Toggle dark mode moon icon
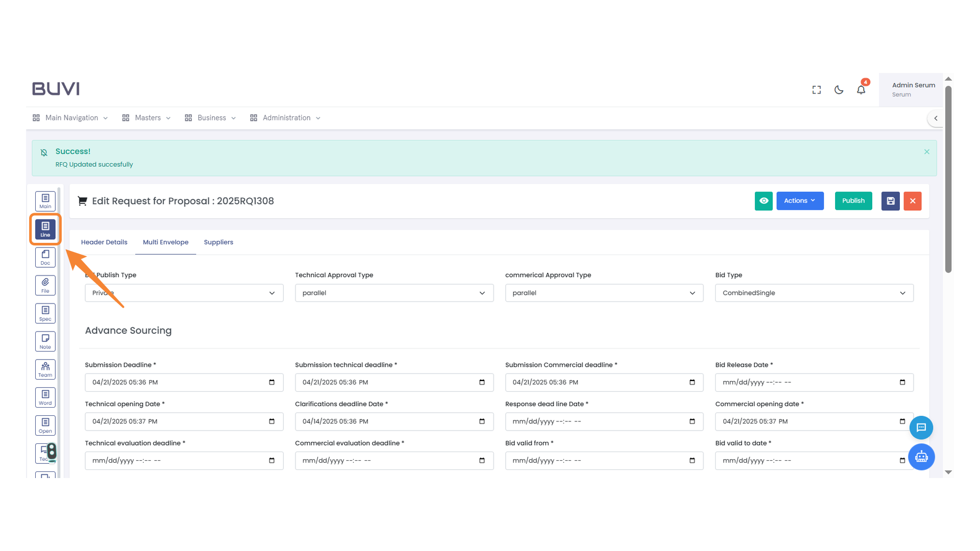This screenshot has width=980, height=551. tap(839, 90)
